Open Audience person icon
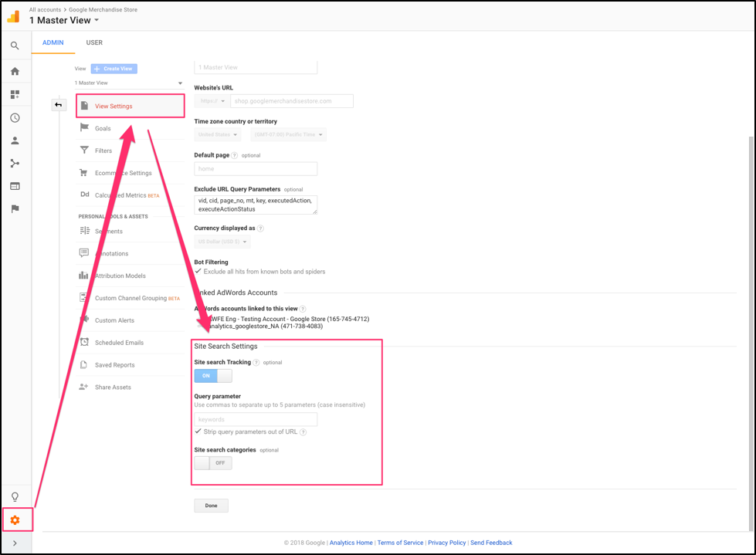756x555 pixels. [x=15, y=140]
